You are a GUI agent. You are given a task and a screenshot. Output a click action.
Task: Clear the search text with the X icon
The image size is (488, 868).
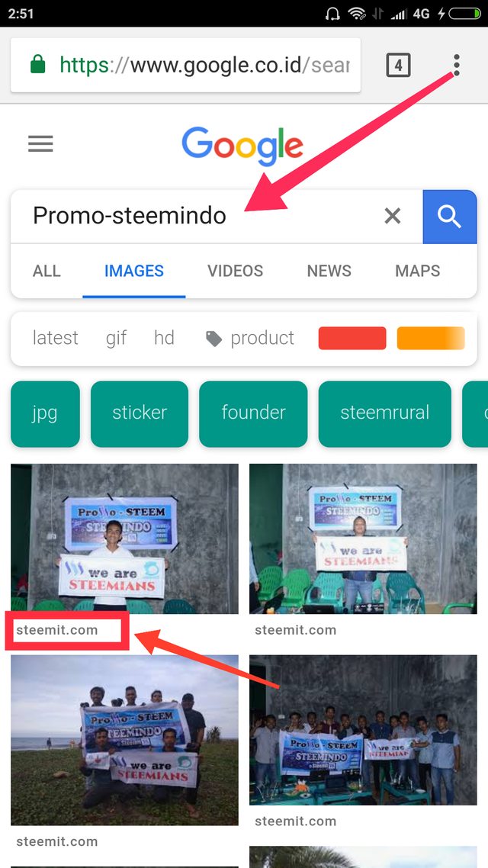click(392, 216)
